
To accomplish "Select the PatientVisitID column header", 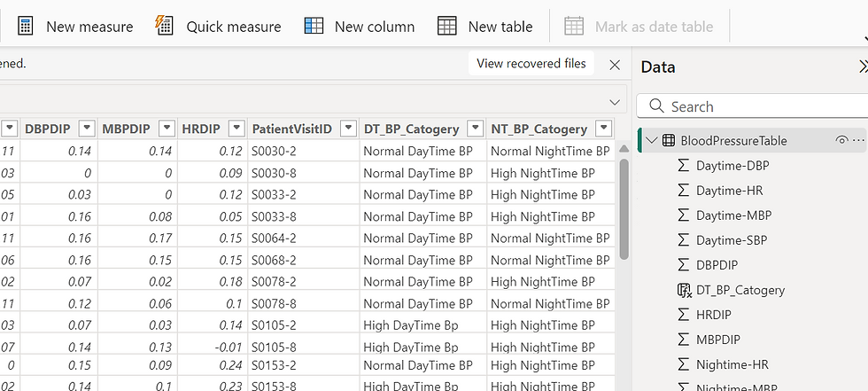I will point(291,129).
